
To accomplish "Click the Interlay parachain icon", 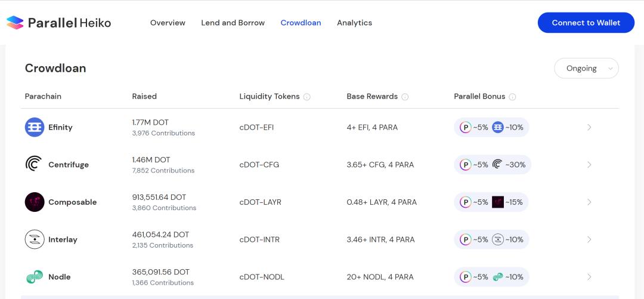I will tap(35, 239).
